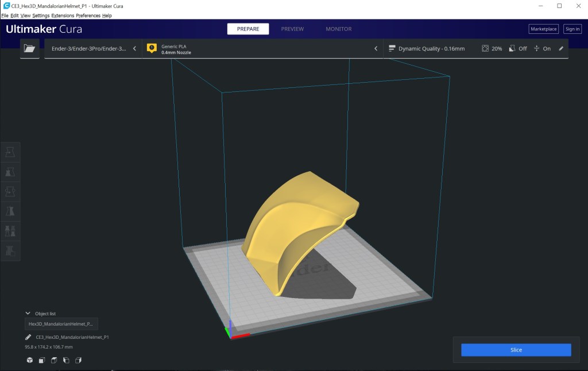Select the Rotate tool in left toolbar
Screen dimensions: 588x371
(11, 191)
